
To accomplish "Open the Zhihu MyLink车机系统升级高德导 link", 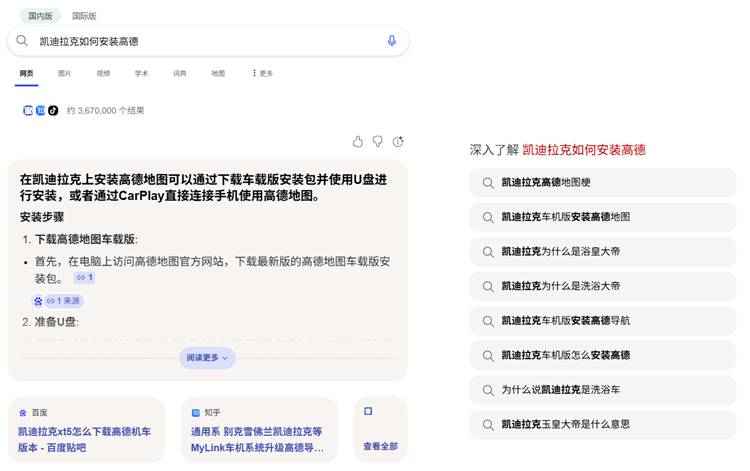I will tap(258, 439).
